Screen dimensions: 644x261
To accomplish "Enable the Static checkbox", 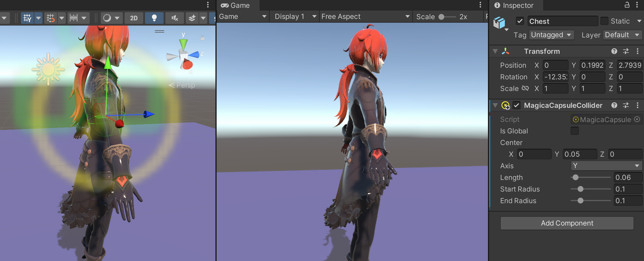I will coord(604,21).
